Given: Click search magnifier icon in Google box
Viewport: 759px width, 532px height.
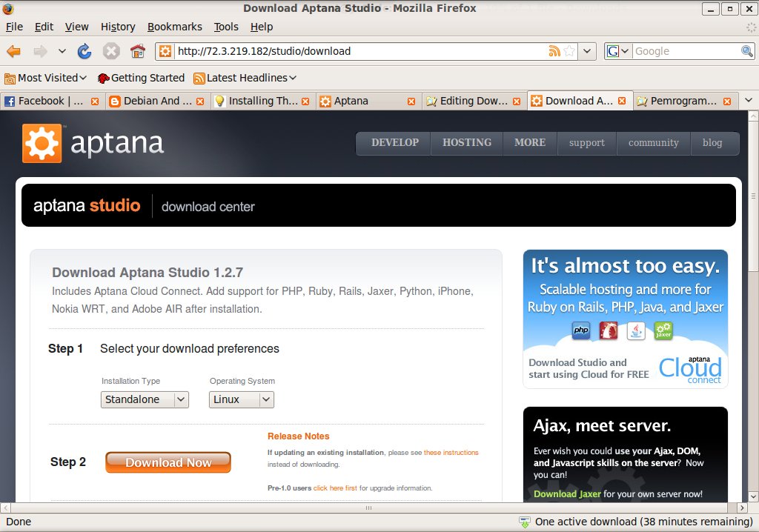Looking at the screenshot, I should (x=747, y=51).
